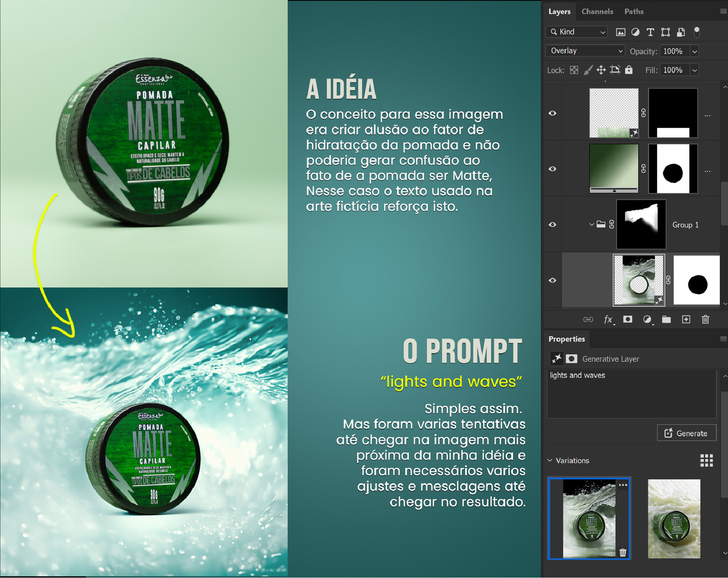Viewport: 728px width, 578px height.
Task: Click the 'lights and waves' prompt field
Action: click(x=631, y=393)
